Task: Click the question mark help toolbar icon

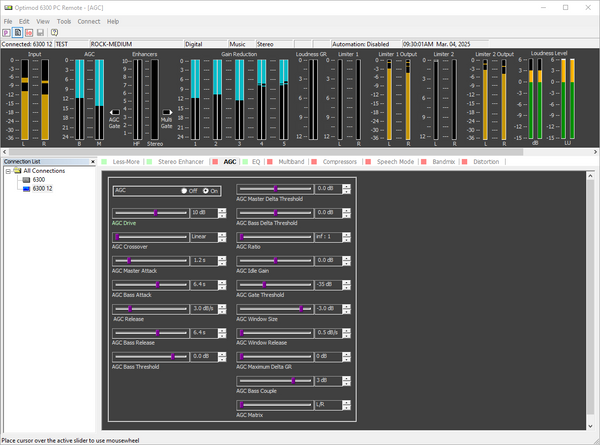Action: [x=53, y=33]
